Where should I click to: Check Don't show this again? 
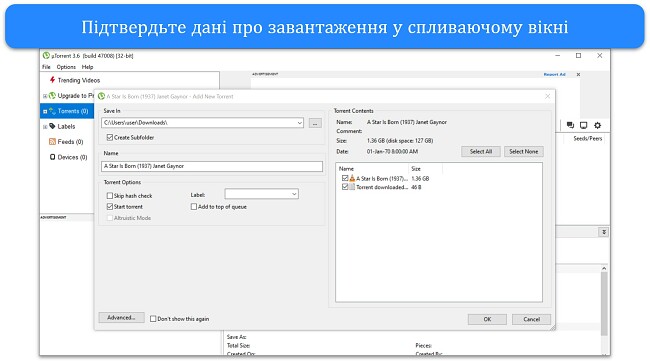click(x=153, y=319)
